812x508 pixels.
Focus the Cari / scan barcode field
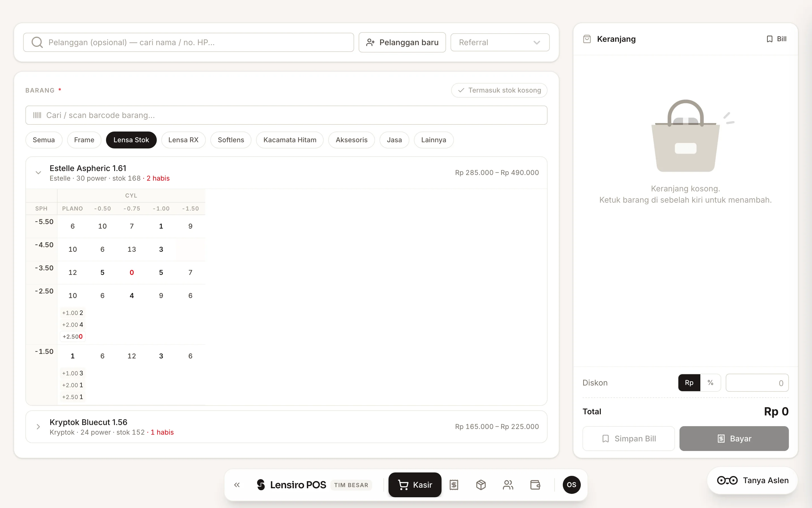pos(286,115)
